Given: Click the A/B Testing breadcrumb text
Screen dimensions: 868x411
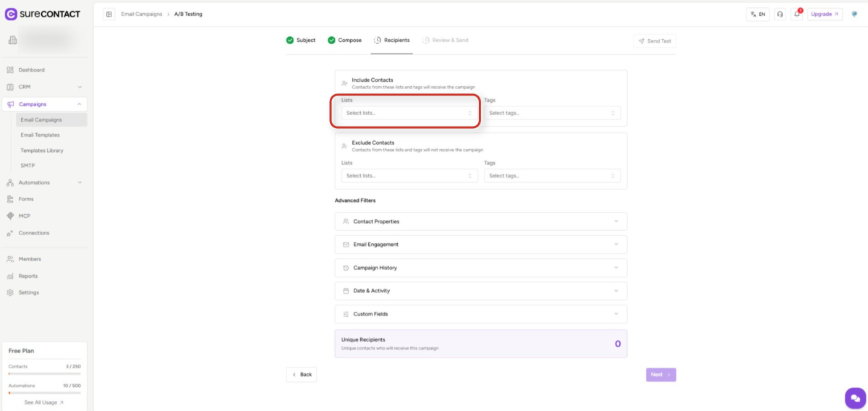Looking at the screenshot, I should pos(188,14).
